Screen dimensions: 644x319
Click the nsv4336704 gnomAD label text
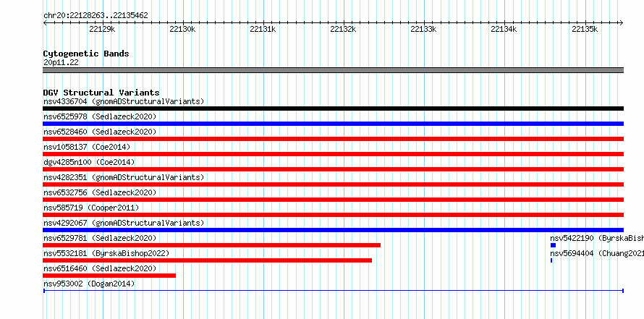[124, 101]
